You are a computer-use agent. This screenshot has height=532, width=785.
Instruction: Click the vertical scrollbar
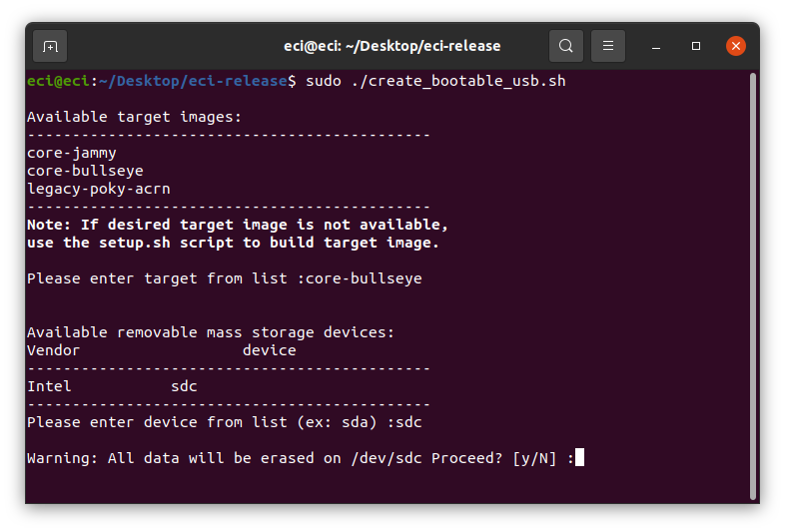point(753,286)
